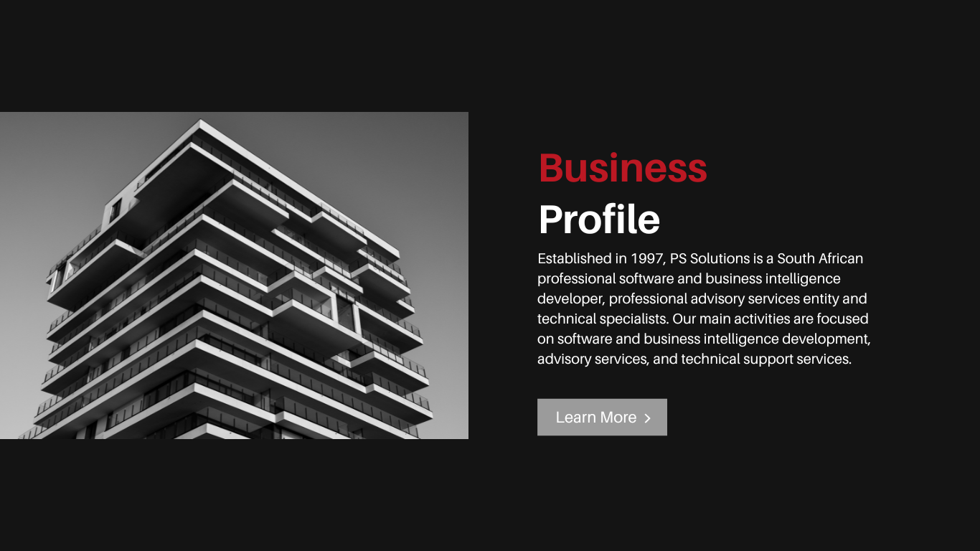This screenshot has height=551, width=980.
Task: Click the year "1997" in the description
Action: coord(646,258)
